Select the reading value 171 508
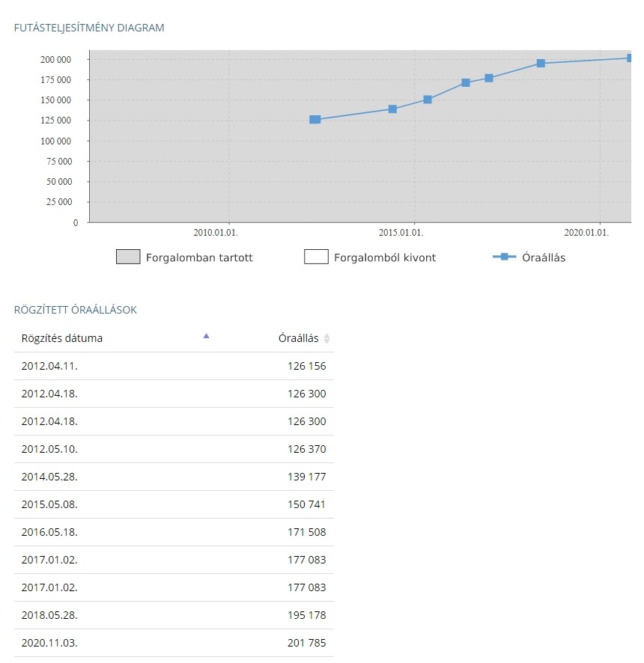 point(307,532)
